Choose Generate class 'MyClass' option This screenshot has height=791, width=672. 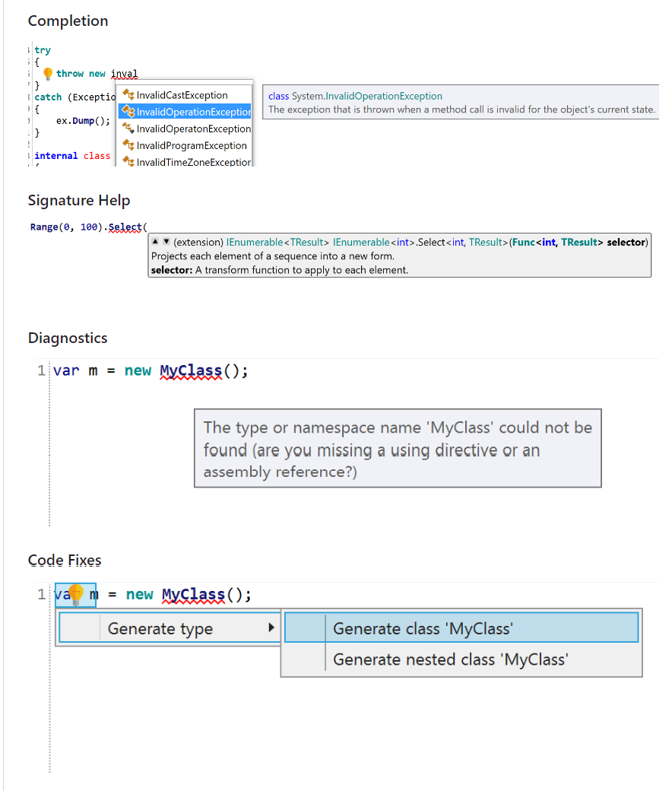461,628
